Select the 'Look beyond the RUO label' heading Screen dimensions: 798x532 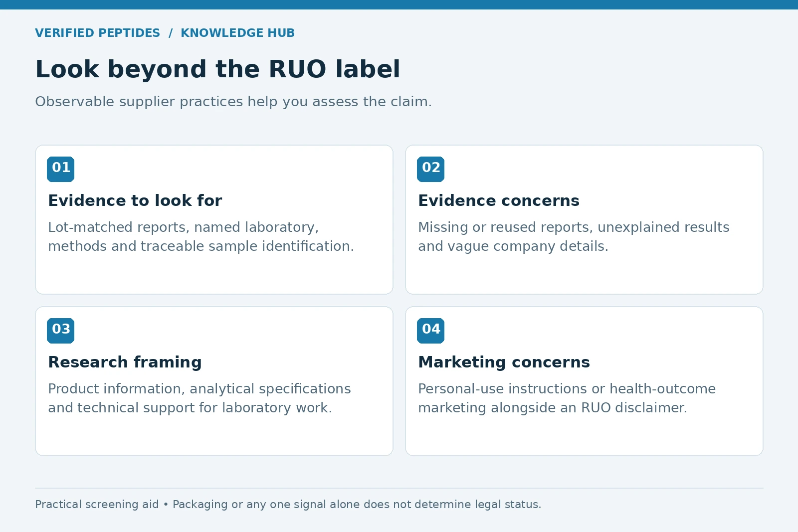tap(217, 69)
